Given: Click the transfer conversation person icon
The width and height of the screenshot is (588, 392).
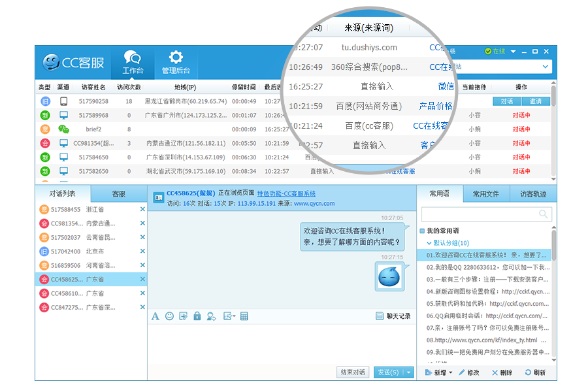Looking at the screenshot, I should pos(212,316).
